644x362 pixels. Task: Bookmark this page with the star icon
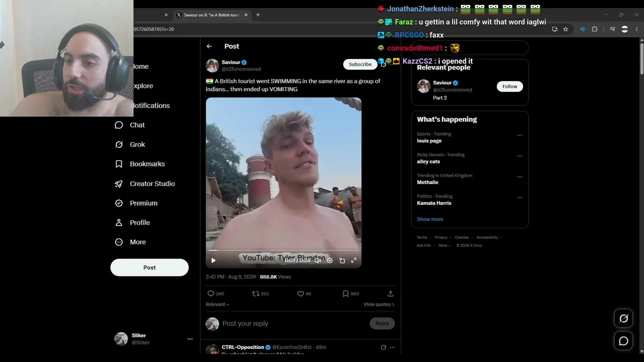(566, 29)
